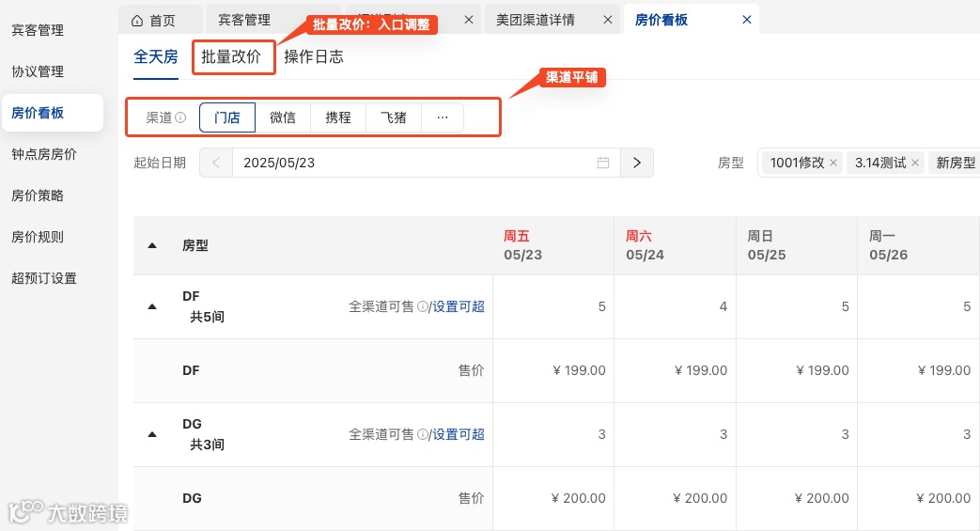980x531 pixels.
Task: Remove the 3.14测试 room type tag
Action: pyautogui.click(x=915, y=163)
